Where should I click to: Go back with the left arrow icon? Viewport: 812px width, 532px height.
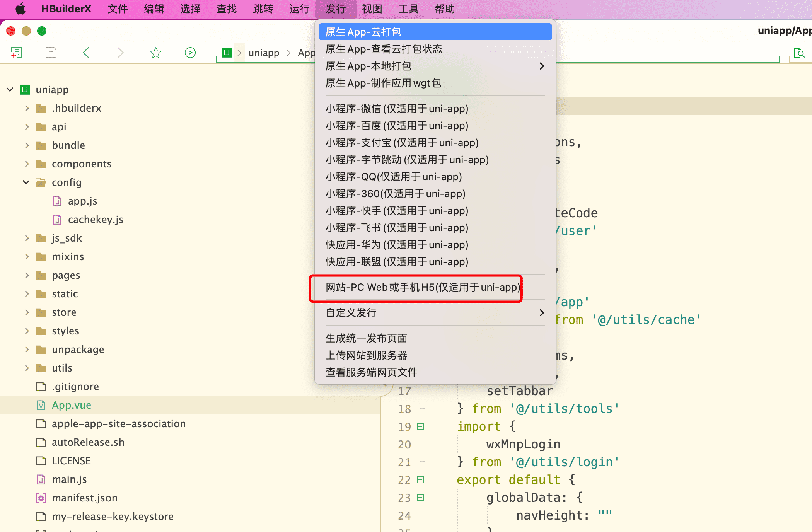click(x=86, y=53)
